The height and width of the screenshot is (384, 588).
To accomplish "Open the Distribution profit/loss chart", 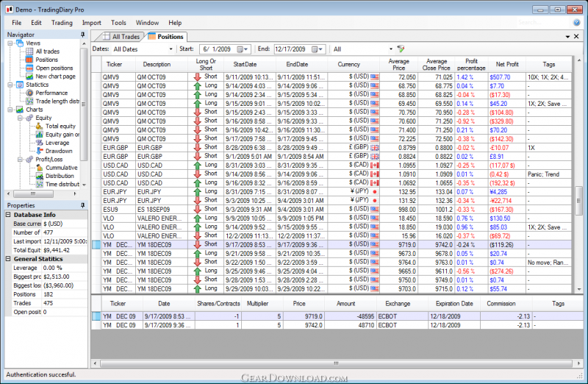I will pyautogui.click(x=60, y=176).
